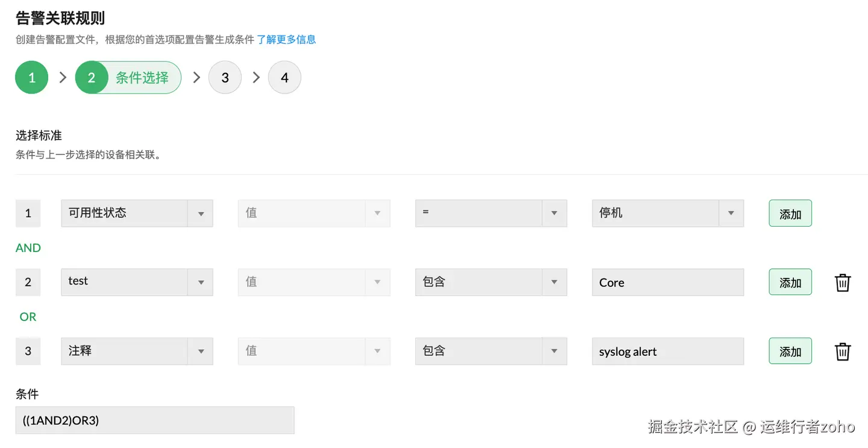Image resolution: width=868 pixels, height=448 pixels.
Task: Jump to step 3 of wizard
Action: [225, 78]
